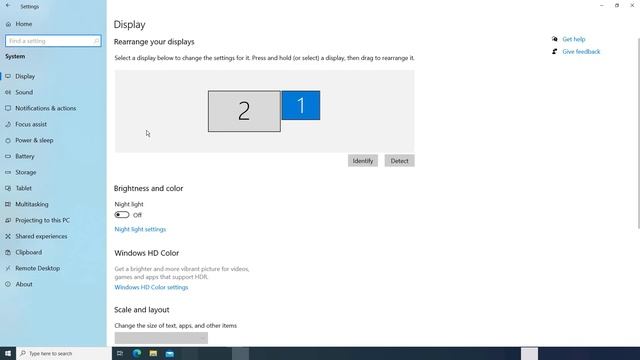The image size is (640, 360).
Task: Open Projecting to this PC settings
Action: point(42,220)
